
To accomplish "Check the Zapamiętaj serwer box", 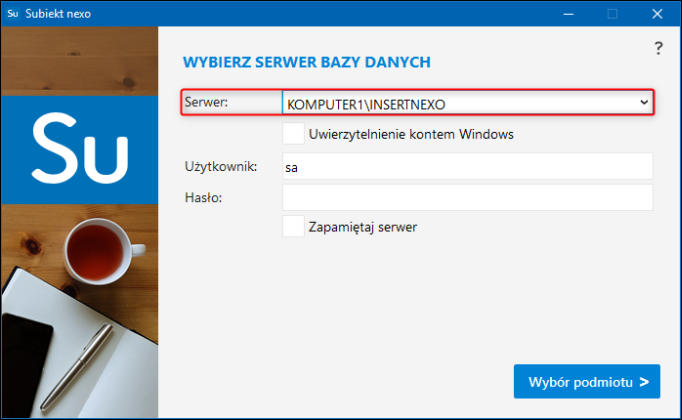I will click(293, 226).
